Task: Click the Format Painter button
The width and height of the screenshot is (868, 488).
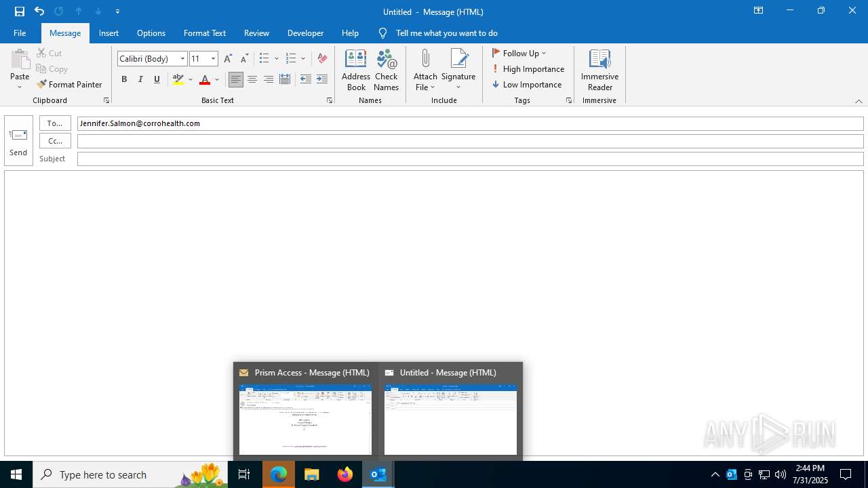Action: (69, 85)
